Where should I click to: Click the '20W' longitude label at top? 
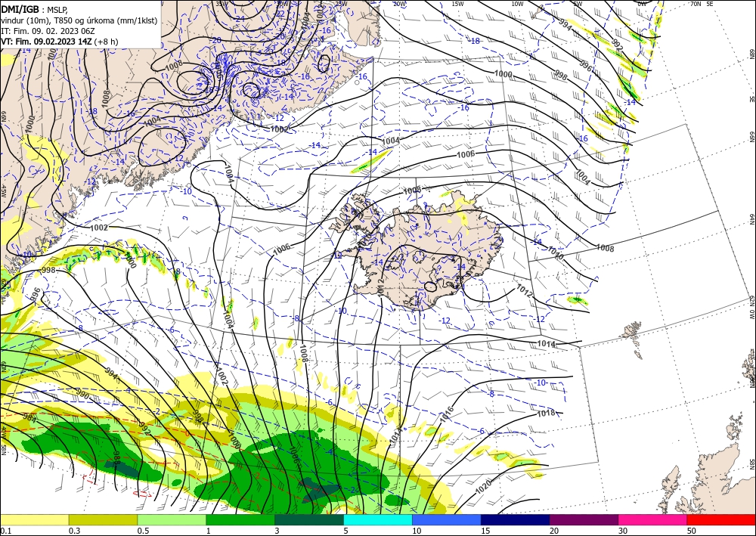(398, 4)
